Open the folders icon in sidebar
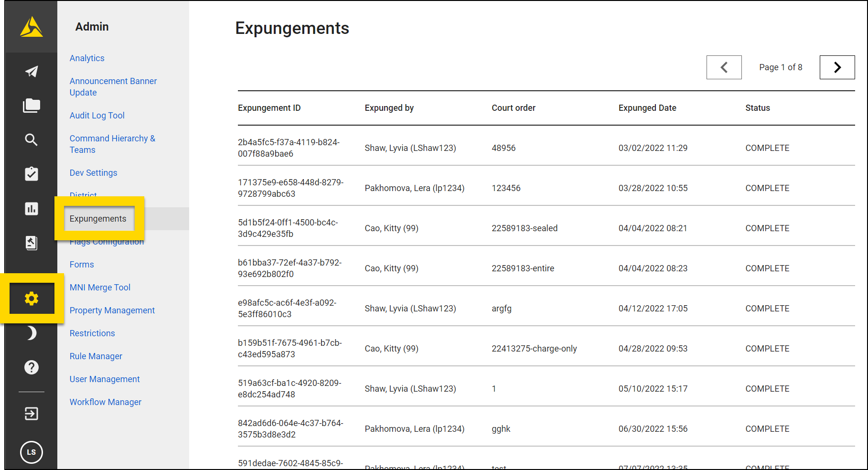Viewport: 868px width, 470px height. point(32,106)
